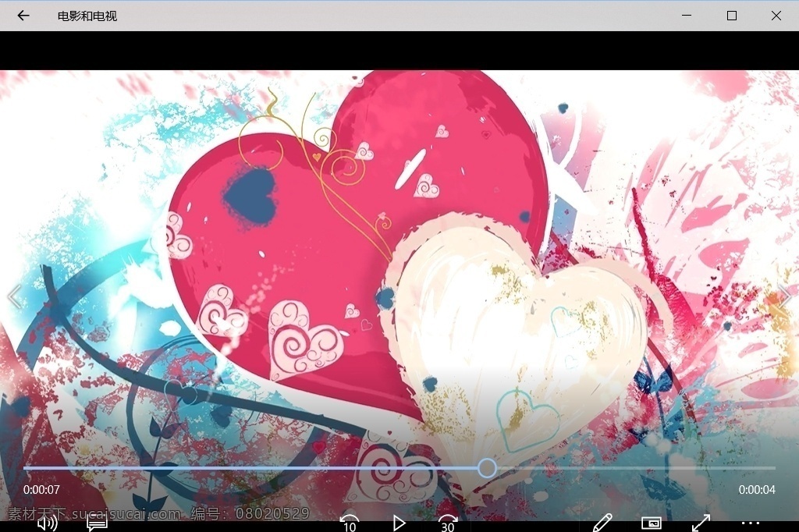
Task: Click the 电影和电视 title text
Action: point(87,16)
